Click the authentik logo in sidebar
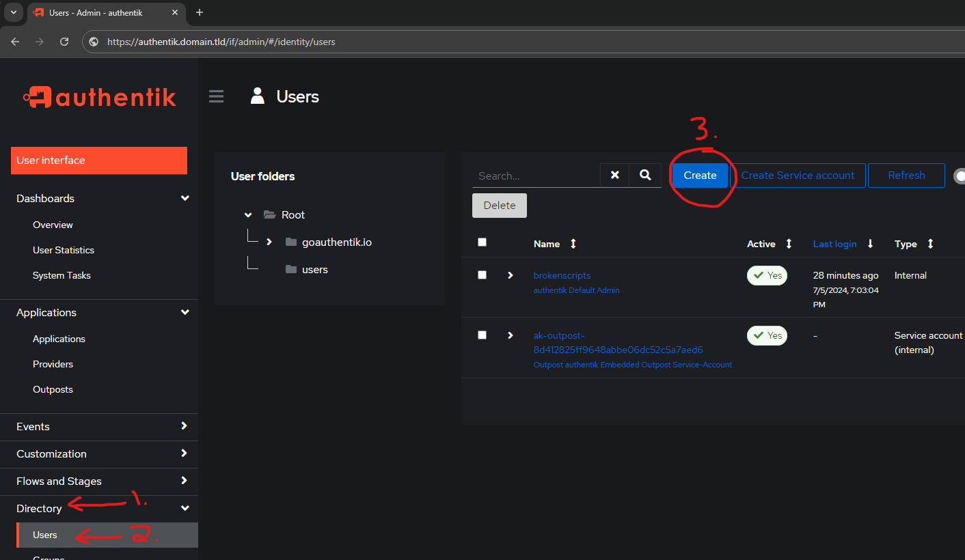This screenshot has height=560, width=965. point(99,97)
